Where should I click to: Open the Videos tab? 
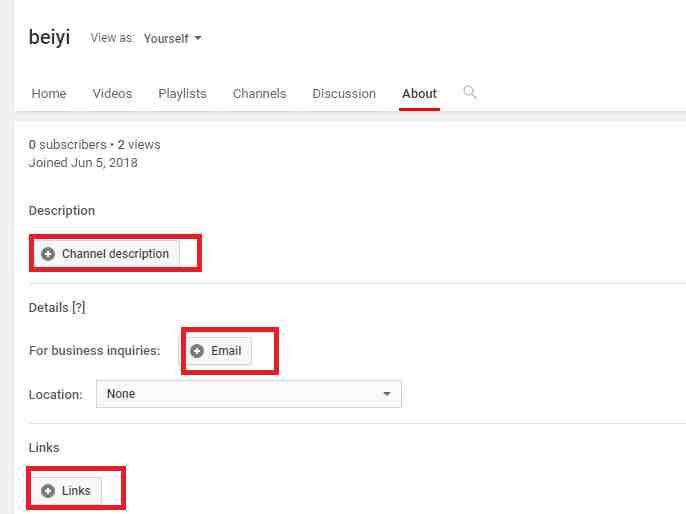point(112,94)
